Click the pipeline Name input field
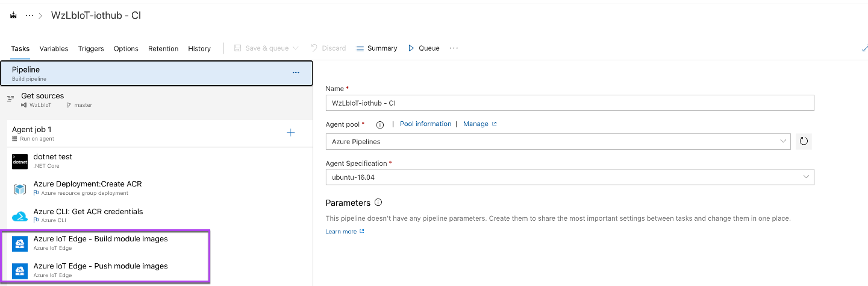The width and height of the screenshot is (868, 286). pos(570,103)
